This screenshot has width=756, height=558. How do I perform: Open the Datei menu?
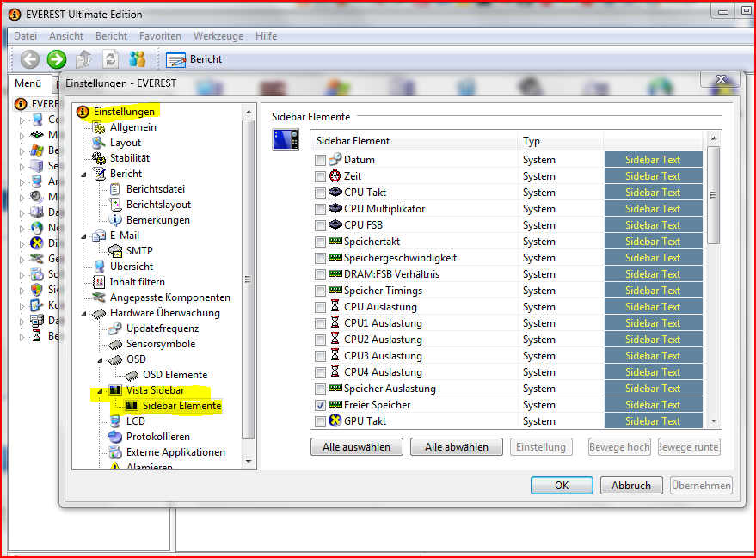pyautogui.click(x=25, y=36)
